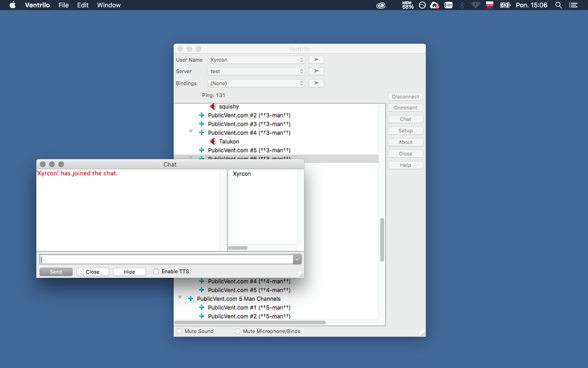The width and height of the screenshot is (588, 368).
Task: Open User Name dropdown showing Xyrcon
Action: [256, 60]
